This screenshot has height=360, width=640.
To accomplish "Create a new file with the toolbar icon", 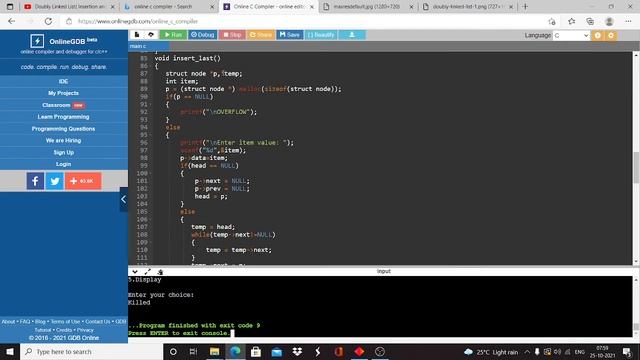I will 137,35.
